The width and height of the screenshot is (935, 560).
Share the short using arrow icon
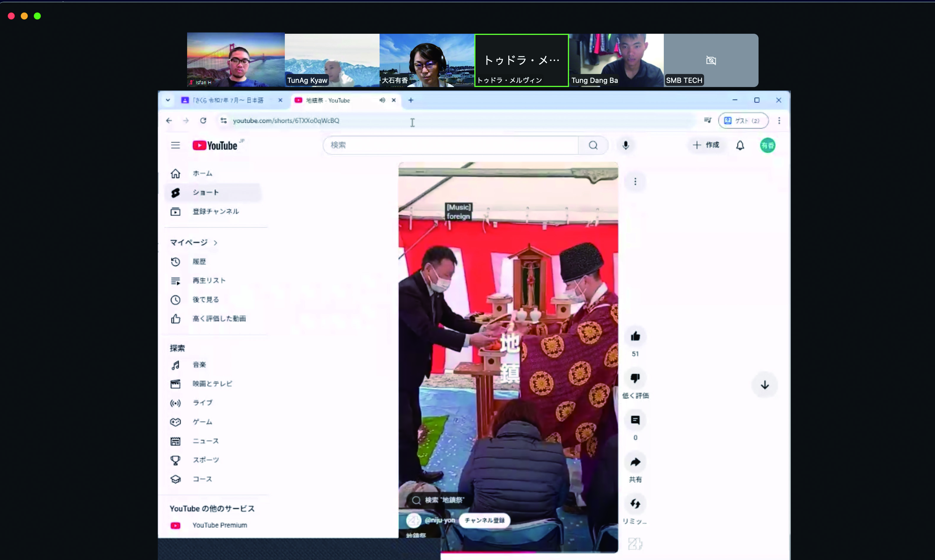point(635,462)
